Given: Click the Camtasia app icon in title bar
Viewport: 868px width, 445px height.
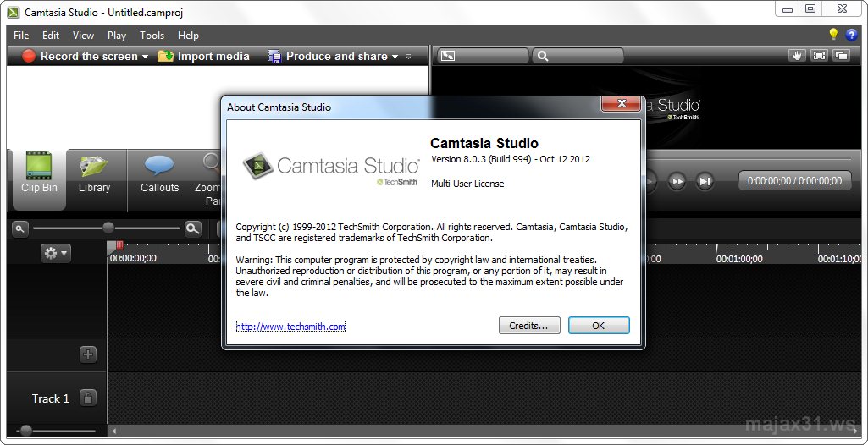Looking at the screenshot, I should (14, 12).
